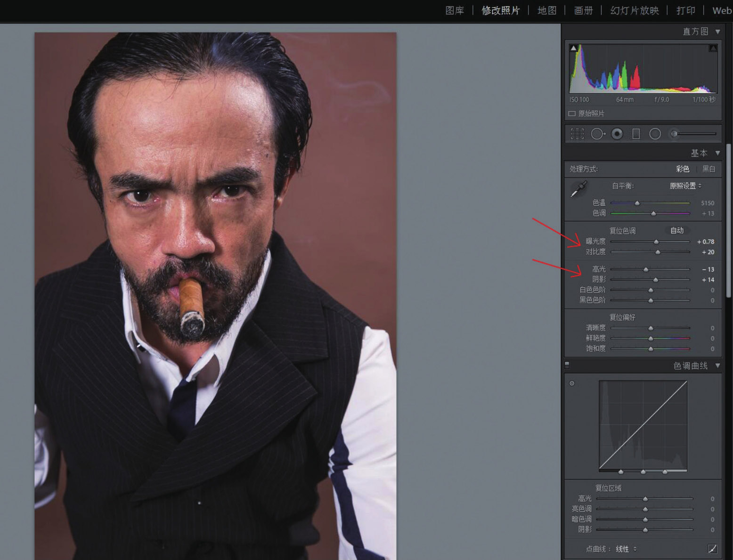This screenshot has height=560, width=733.
Task: Collapse the 基本 panel
Action: (x=717, y=153)
